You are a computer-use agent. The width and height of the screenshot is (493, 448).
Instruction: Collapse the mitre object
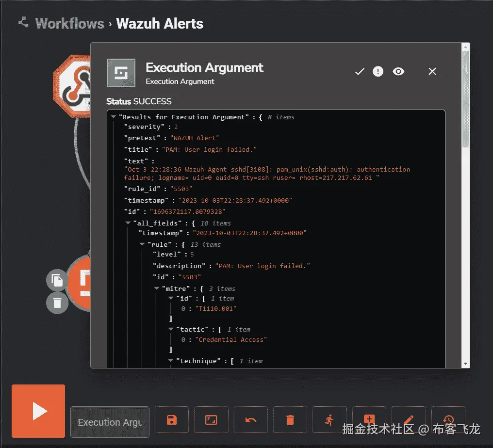coord(157,288)
